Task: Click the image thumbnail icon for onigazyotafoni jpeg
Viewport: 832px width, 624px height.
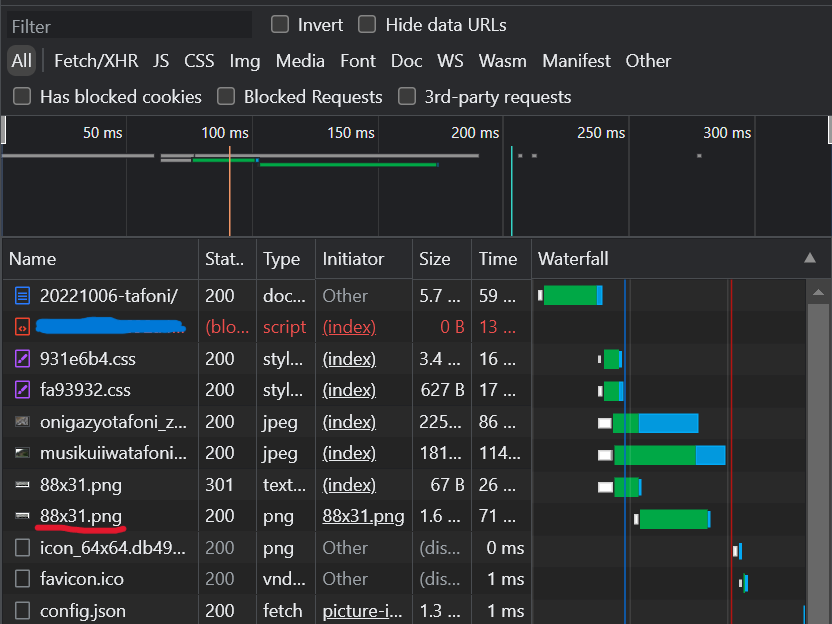Action: [22, 422]
